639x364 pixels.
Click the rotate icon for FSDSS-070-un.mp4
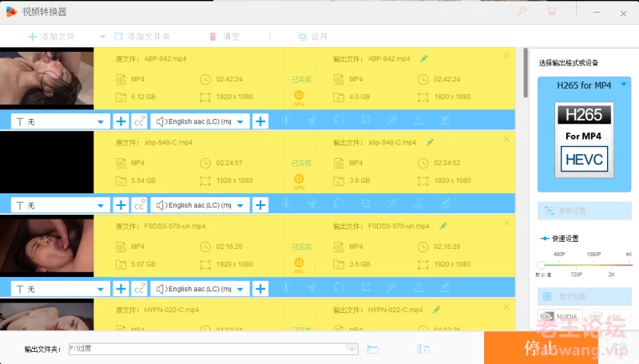click(x=339, y=287)
